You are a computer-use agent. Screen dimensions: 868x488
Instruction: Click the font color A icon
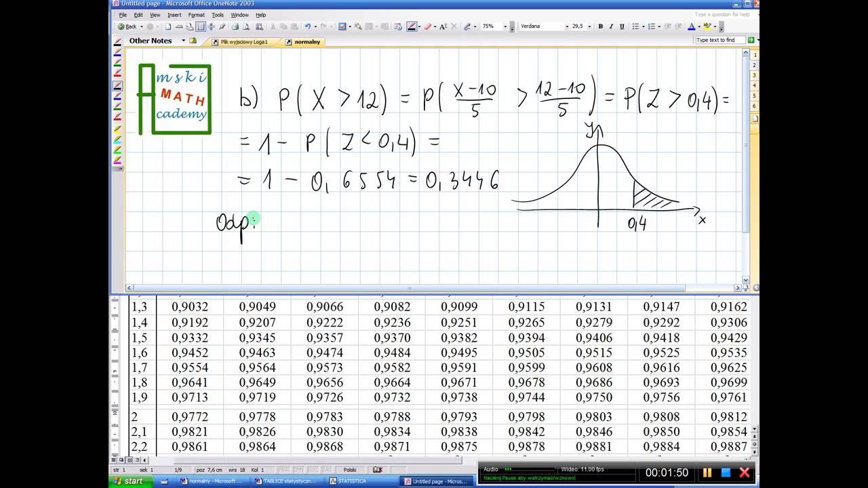691,26
